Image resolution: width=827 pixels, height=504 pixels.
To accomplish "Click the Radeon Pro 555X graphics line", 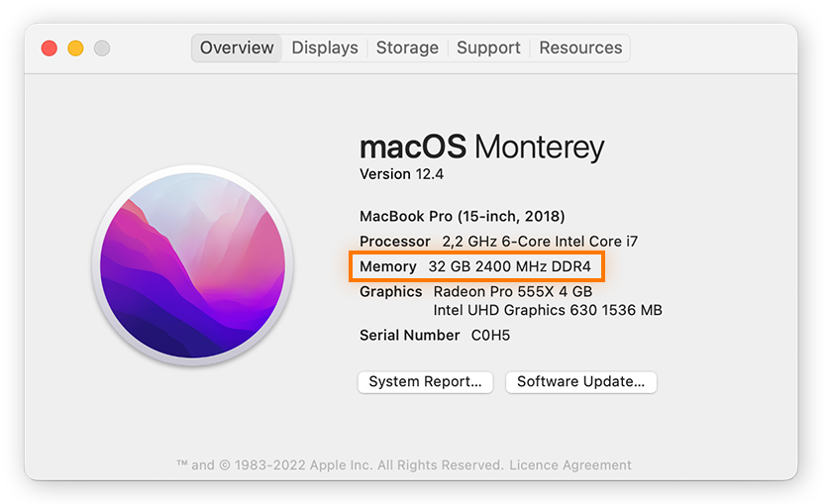I will coord(513,291).
